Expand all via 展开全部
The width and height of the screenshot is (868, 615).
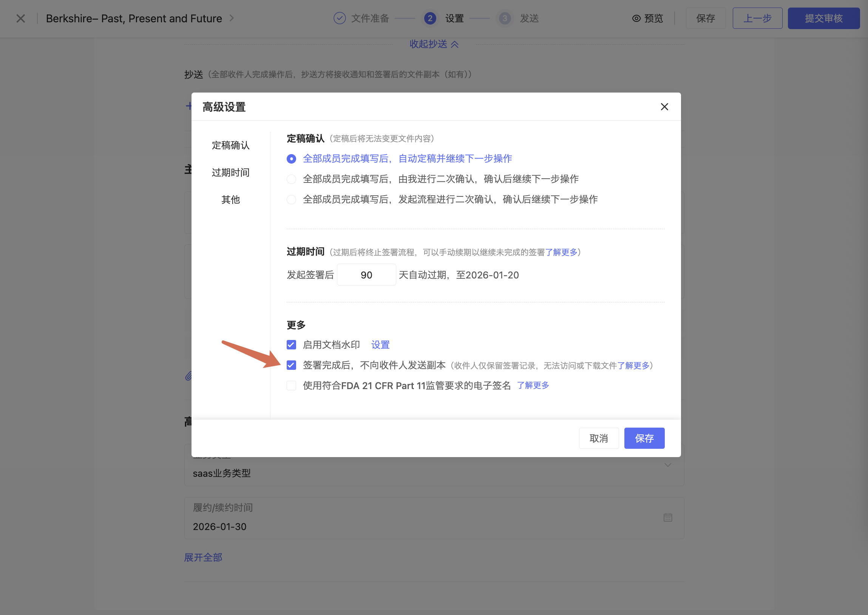pyautogui.click(x=203, y=558)
